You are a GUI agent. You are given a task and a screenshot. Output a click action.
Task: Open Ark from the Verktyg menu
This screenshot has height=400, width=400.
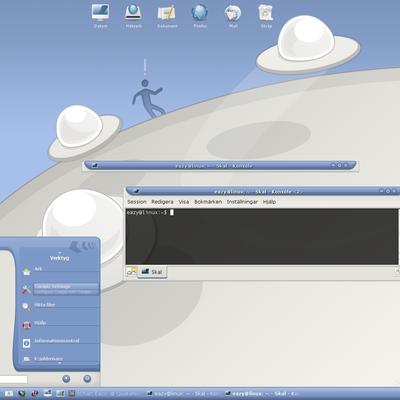pos(60,271)
